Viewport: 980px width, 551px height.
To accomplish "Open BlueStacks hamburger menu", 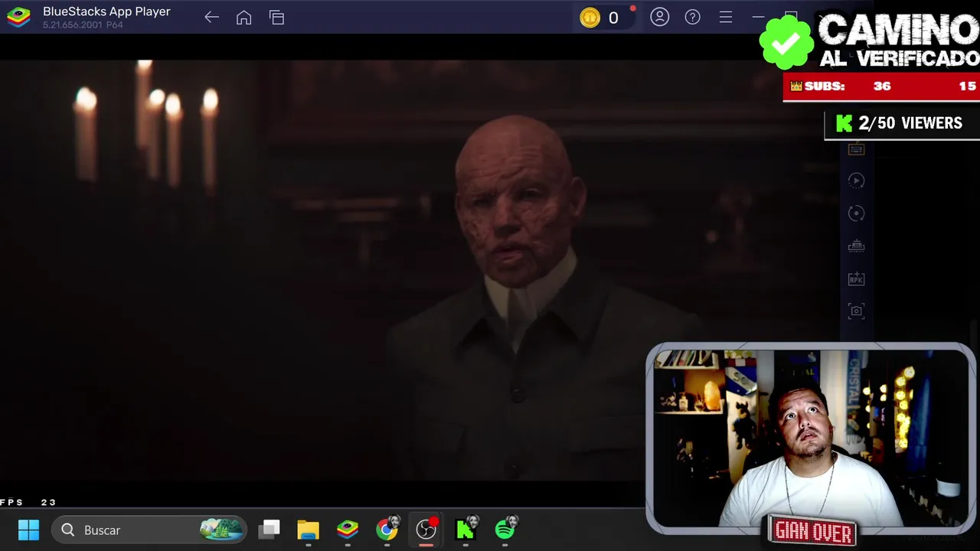I will (725, 17).
